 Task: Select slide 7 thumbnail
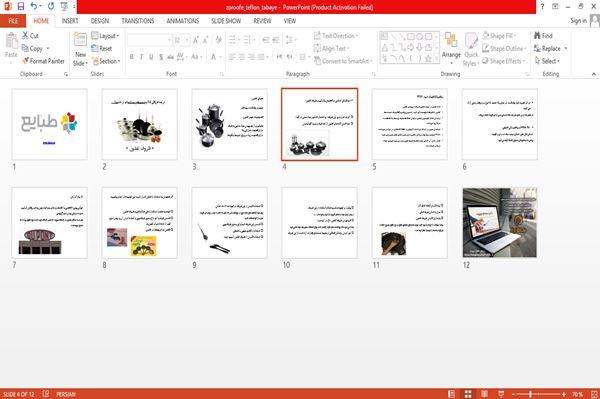[x=50, y=223]
